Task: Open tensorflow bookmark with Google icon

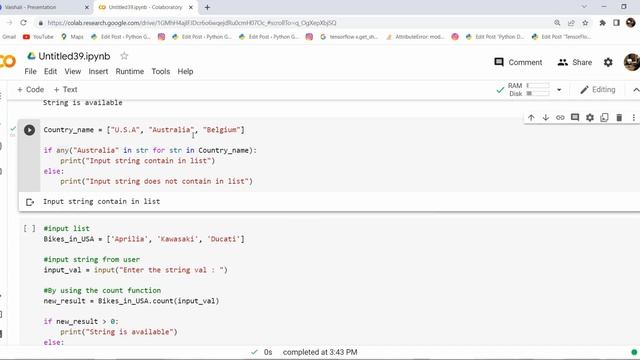Action: (x=349, y=37)
